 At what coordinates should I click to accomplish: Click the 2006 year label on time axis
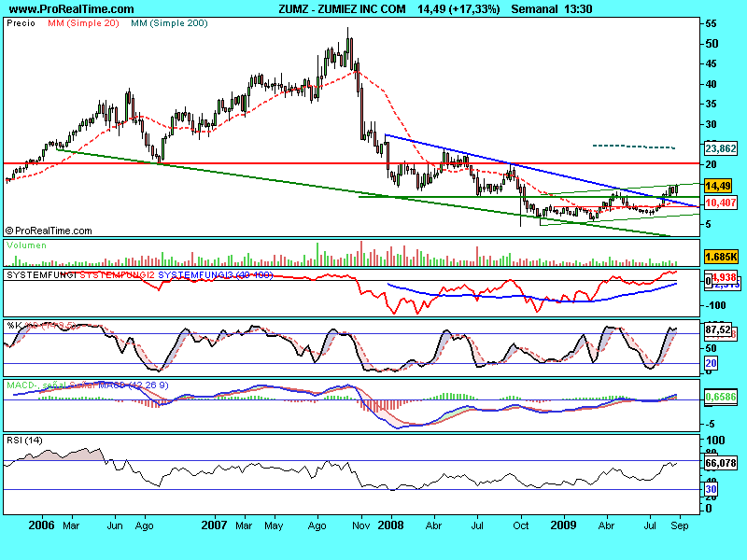click(41, 525)
